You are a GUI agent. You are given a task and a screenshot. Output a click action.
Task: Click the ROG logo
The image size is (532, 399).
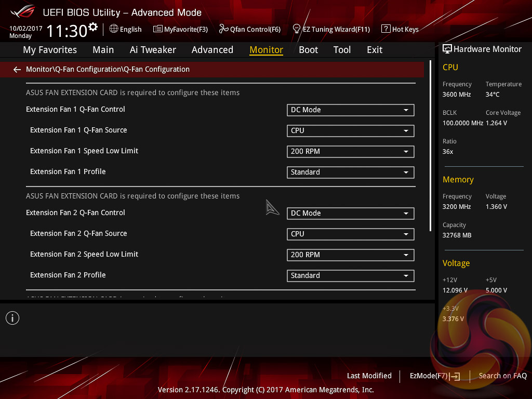pos(22,11)
